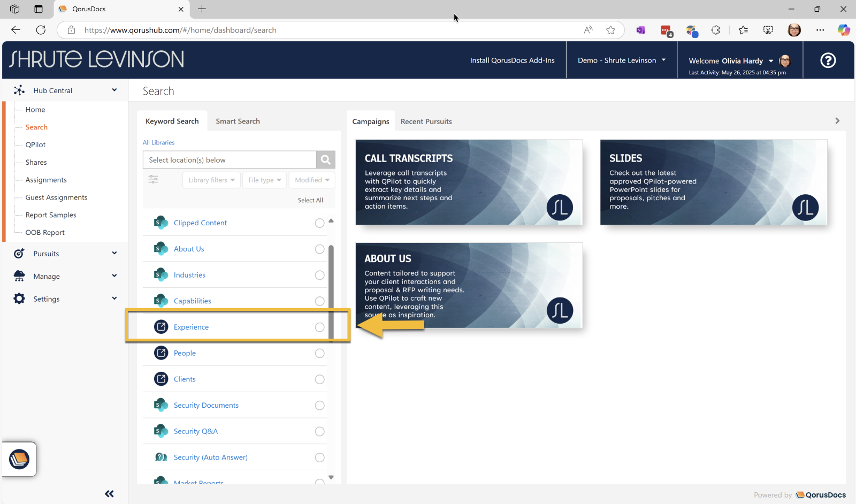Select the People library radio

(x=319, y=353)
